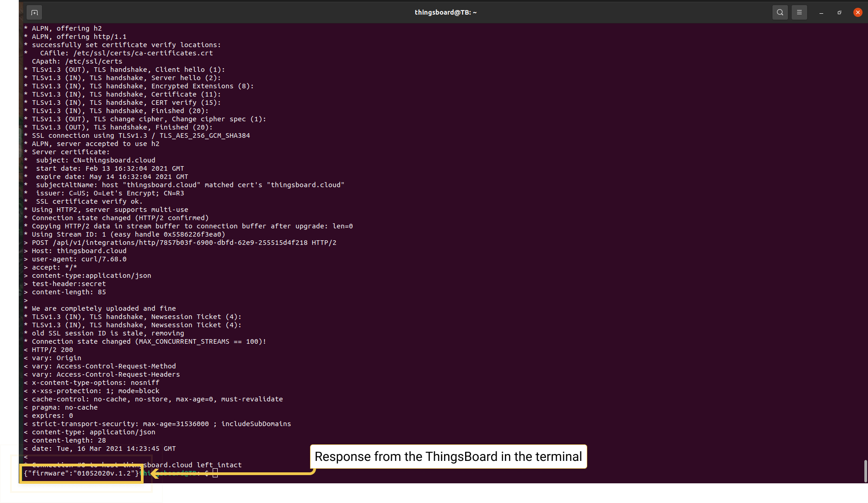Click the TLS handshake Client hello line
Screen dimensions: 868x503
click(125, 70)
